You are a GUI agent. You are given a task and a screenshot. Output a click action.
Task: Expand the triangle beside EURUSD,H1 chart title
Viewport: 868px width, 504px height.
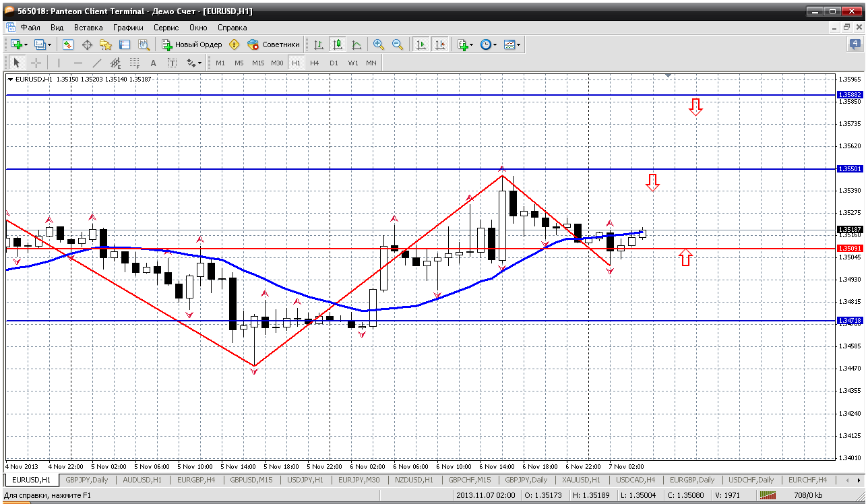tap(10, 80)
